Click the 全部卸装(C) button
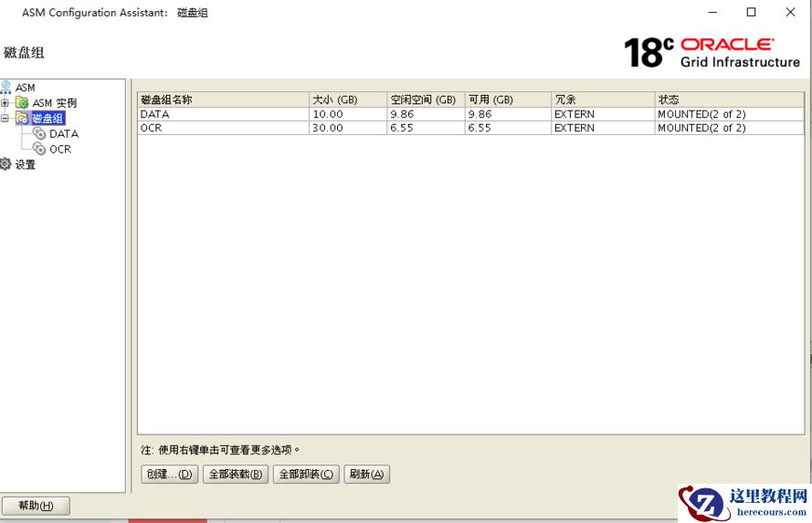 (x=306, y=474)
